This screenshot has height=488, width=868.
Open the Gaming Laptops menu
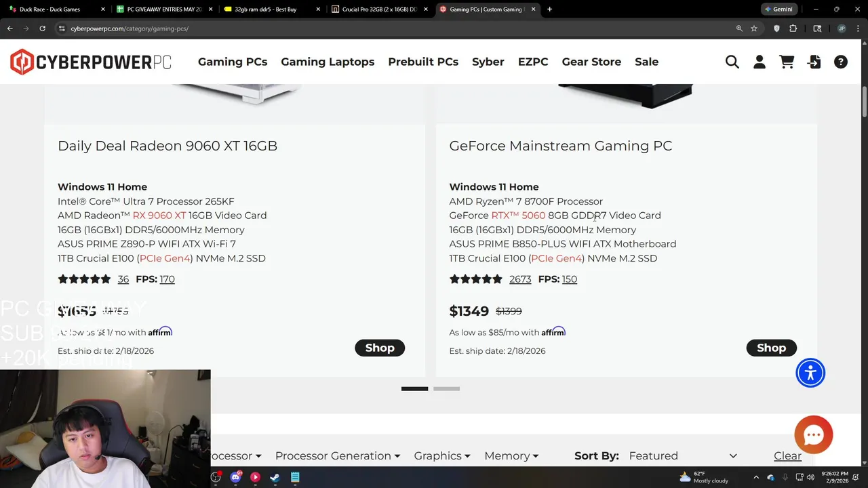328,62
